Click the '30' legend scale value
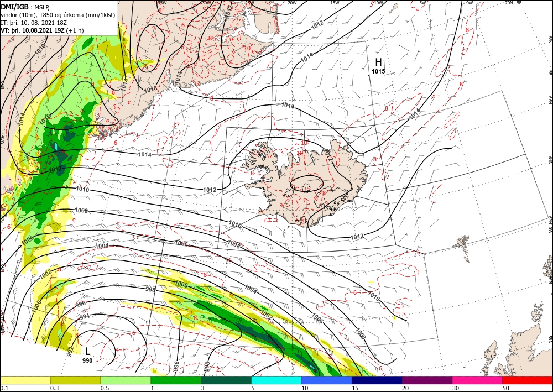The image size is (553, 392). (x=456, y=388)
